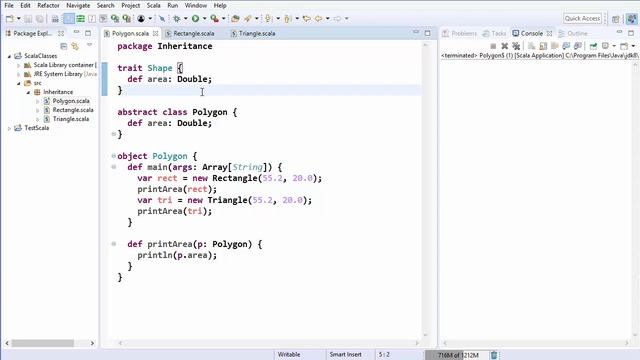The height and width of the screenshot is (360, 640).
Task: Click the Open Type folder icon
Action: [235, 18]
